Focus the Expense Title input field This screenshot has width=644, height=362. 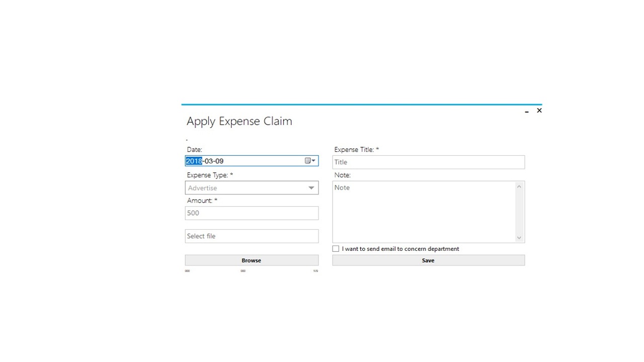tap(428, 162)
